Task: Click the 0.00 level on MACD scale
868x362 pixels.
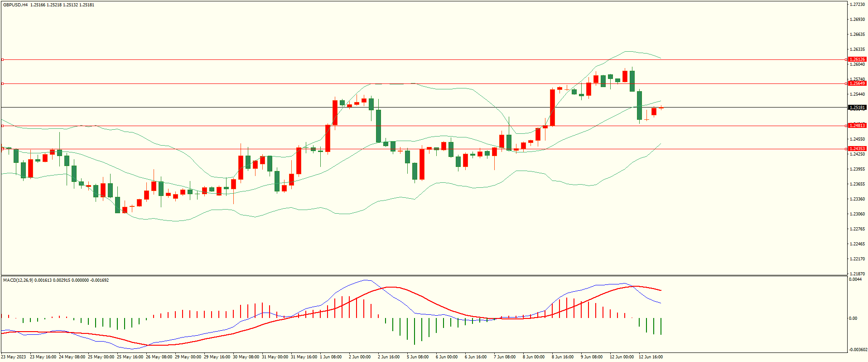Action: point(853,318)
